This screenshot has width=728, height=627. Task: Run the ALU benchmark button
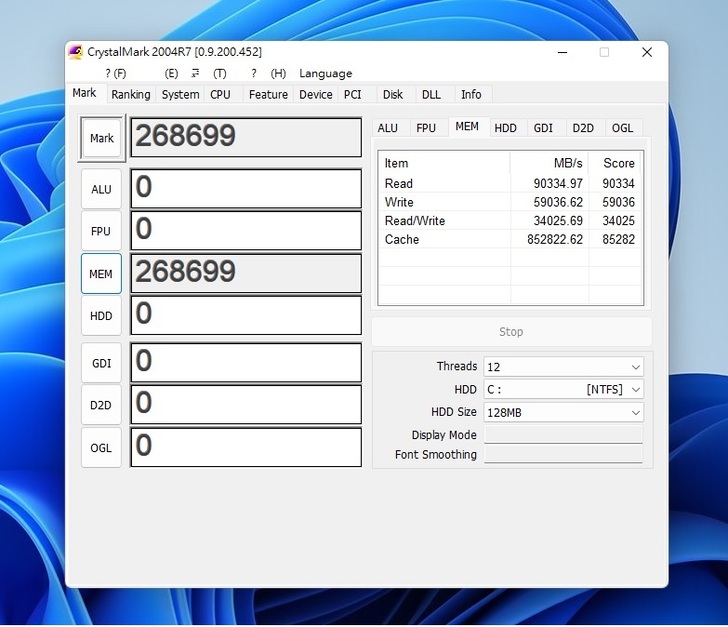[101, 189]
